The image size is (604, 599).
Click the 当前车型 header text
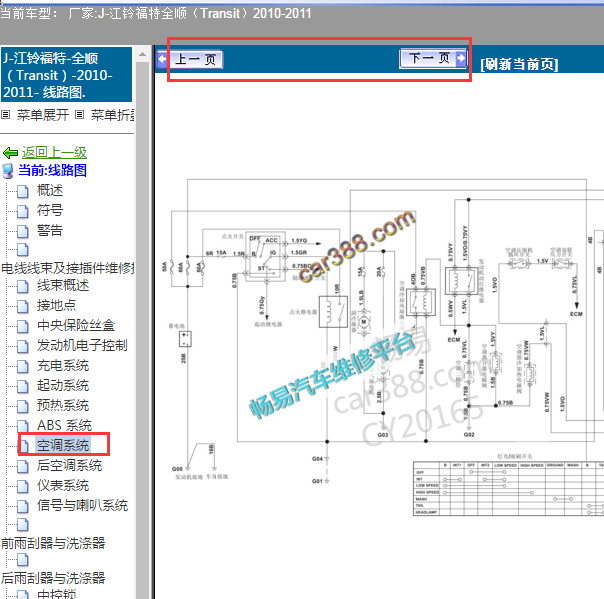156,13
